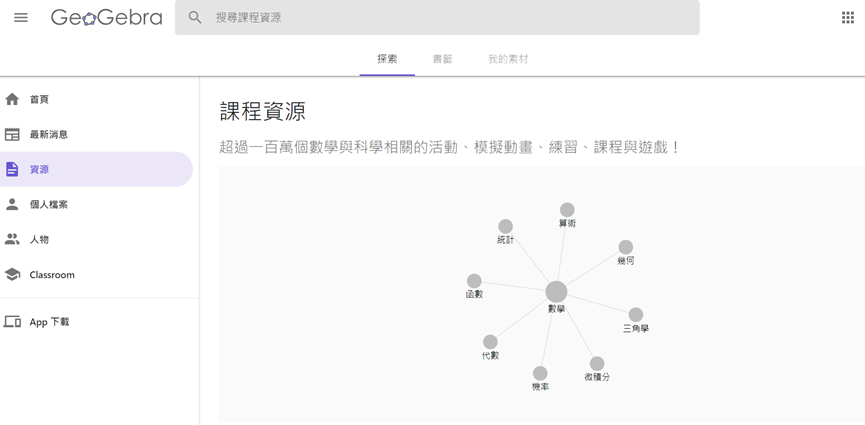Open App 下載 link
865x425 pixels.
(97, 322)
